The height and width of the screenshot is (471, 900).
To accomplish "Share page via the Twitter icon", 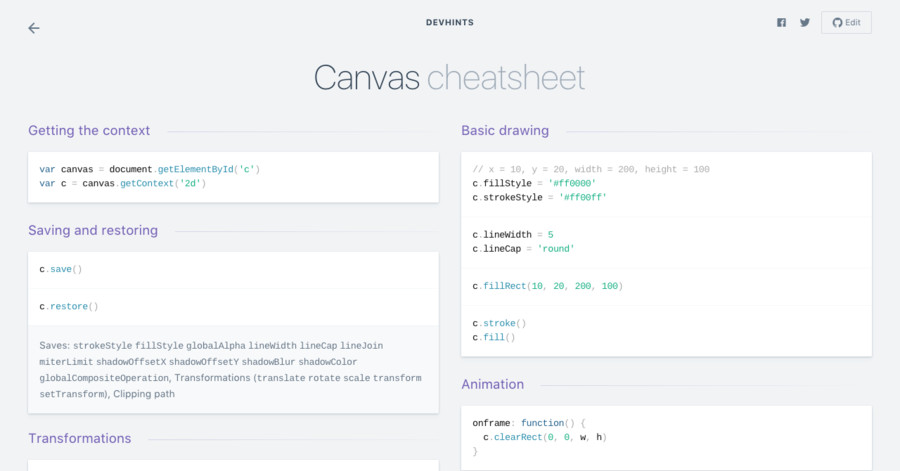I will 805,22.
